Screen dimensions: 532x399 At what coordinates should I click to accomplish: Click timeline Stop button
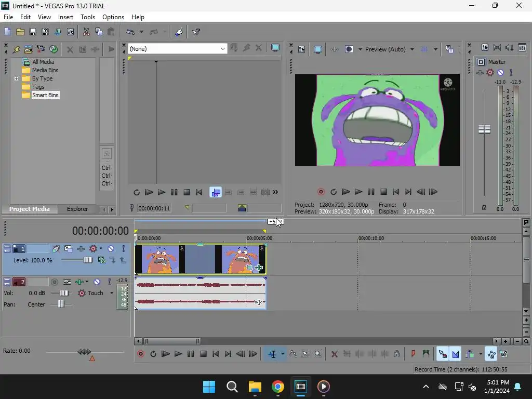click(203, 354)
